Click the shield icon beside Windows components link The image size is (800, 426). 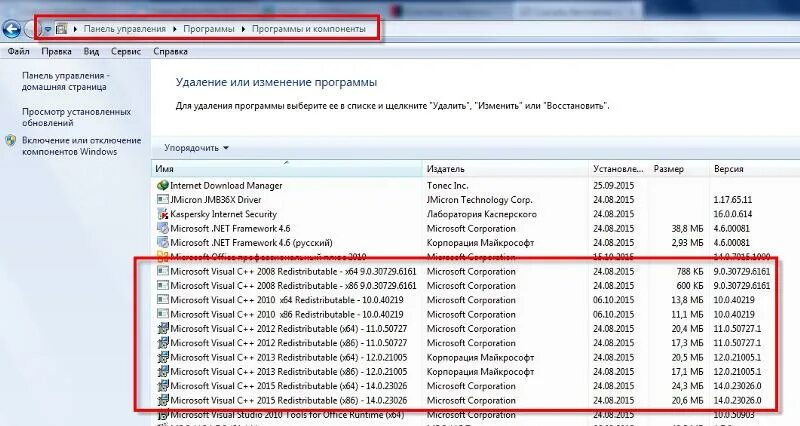(11, 141)
